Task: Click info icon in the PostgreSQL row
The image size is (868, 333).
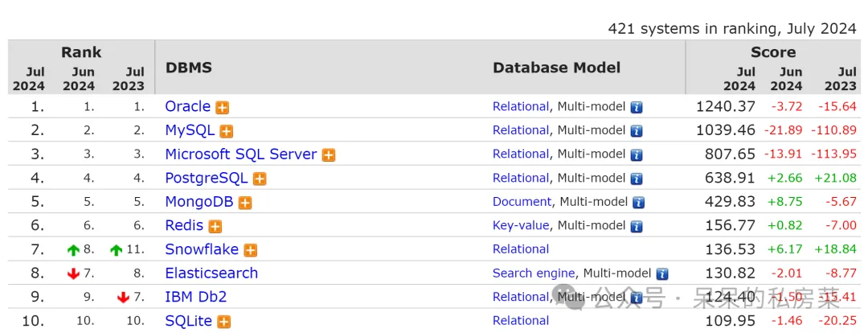Action: tap(637, 179)
